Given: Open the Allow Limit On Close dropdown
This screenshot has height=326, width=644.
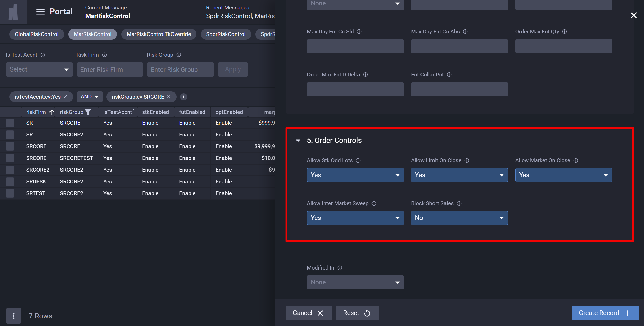Looking at the screenshot, I should click(459, 175).
